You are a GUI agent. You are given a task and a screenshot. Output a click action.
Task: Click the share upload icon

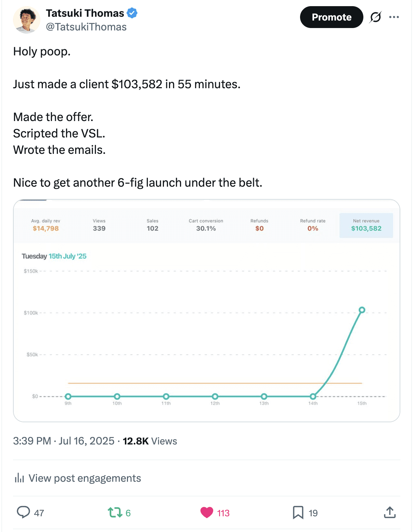click(390, 513)
